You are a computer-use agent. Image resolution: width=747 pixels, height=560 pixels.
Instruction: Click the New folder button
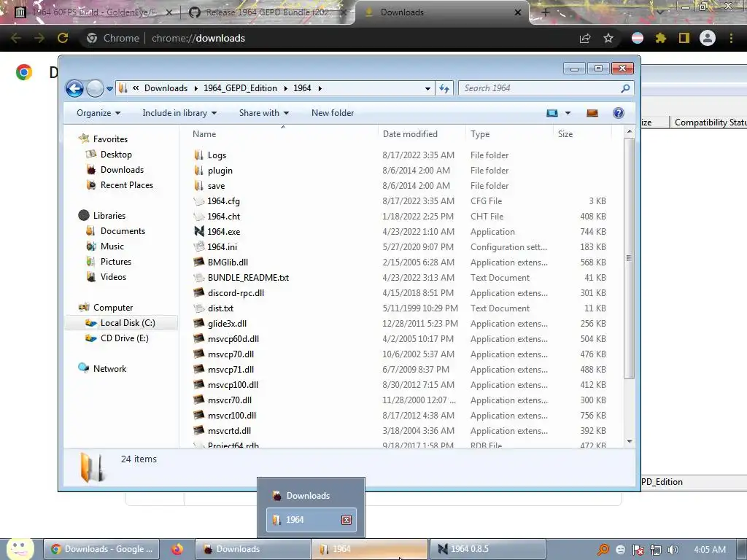pos(333,113)
